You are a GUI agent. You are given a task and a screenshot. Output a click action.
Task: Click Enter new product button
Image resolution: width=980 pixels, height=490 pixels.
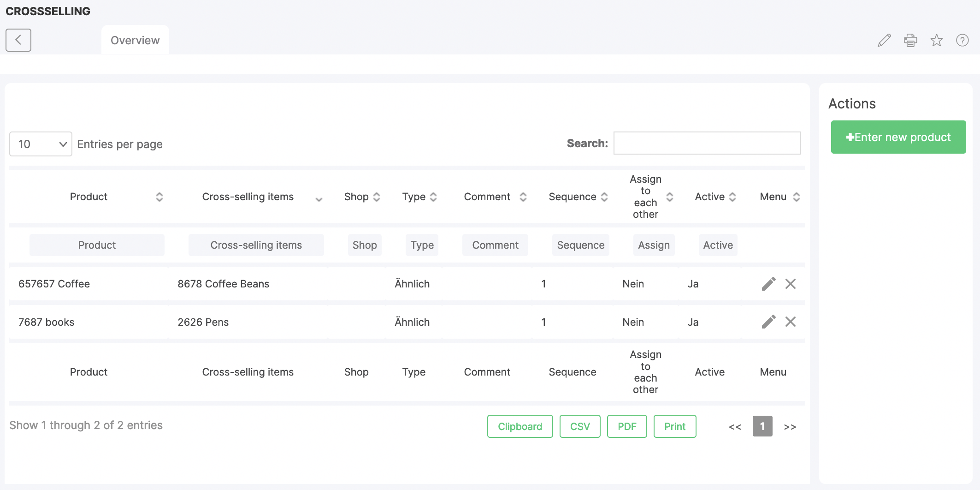point(898,137)
